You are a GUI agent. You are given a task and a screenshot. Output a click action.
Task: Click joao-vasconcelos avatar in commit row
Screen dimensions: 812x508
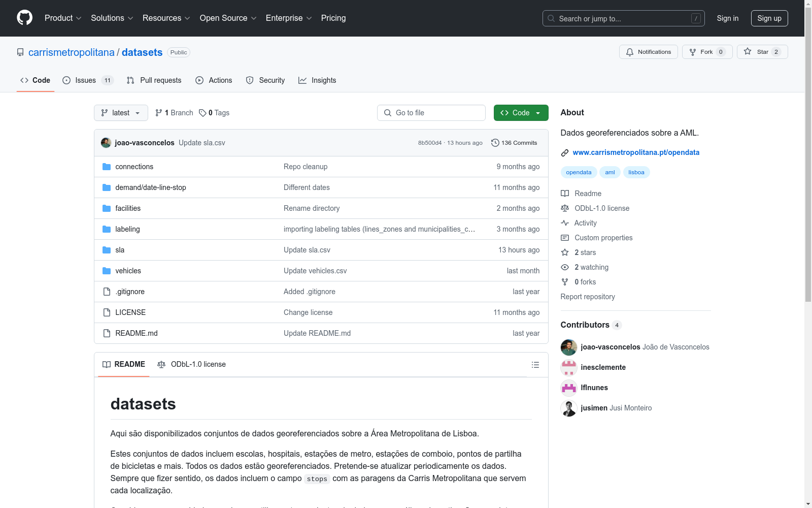point(106,143)
